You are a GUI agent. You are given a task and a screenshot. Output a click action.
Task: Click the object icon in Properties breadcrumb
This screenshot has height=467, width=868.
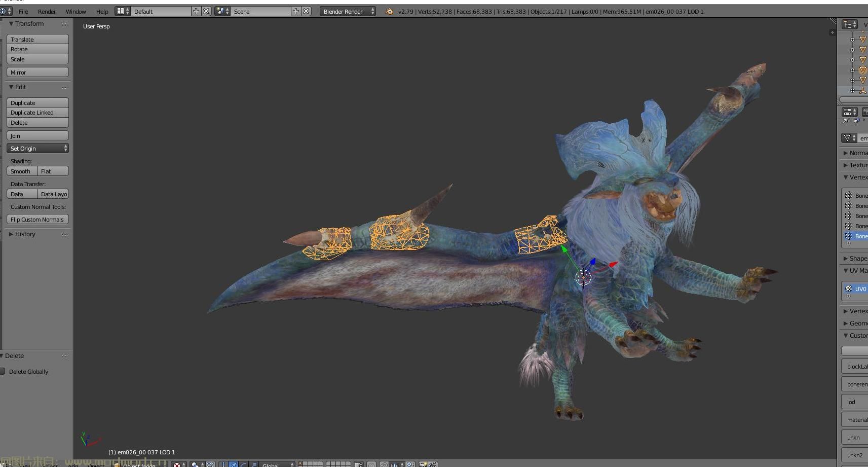point(856,121)
